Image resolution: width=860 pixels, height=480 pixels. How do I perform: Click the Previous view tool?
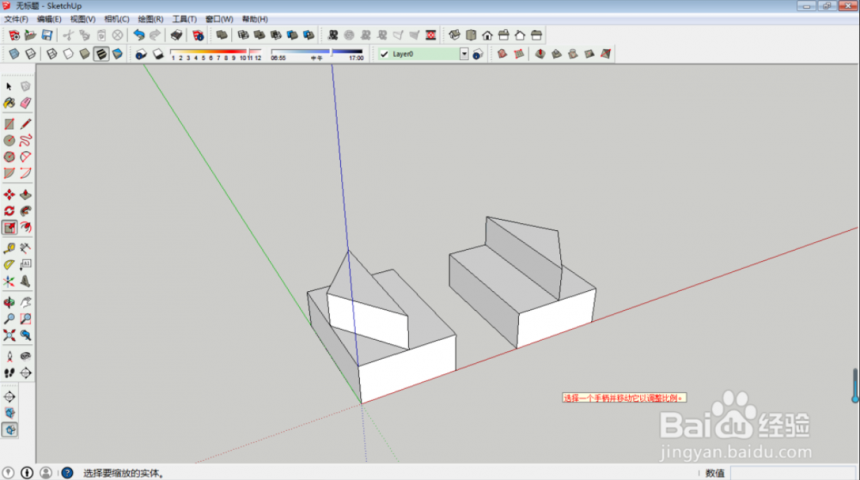point(25,335)
